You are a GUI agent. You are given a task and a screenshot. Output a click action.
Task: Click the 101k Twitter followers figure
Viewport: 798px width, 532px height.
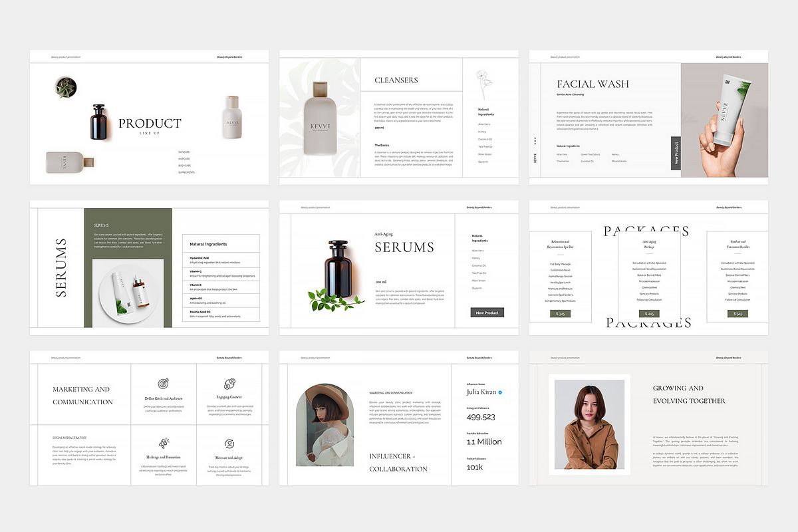click(x=475, y=467)
